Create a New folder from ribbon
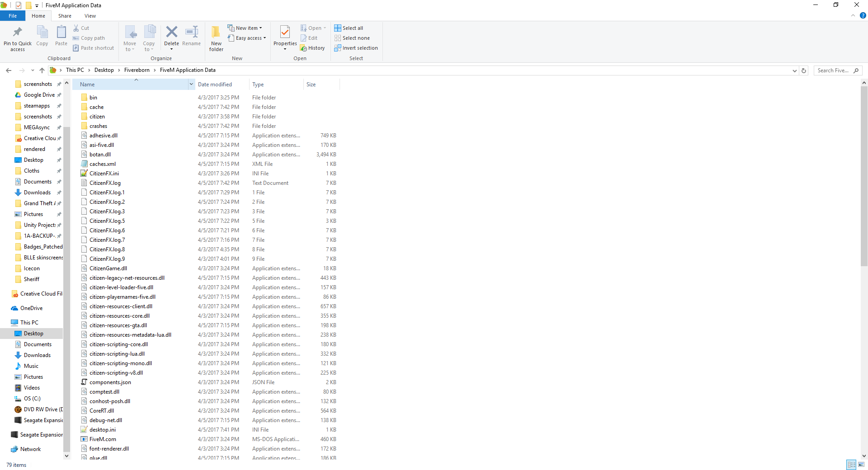This screenshot has width=868, height=470. point(216,38)
